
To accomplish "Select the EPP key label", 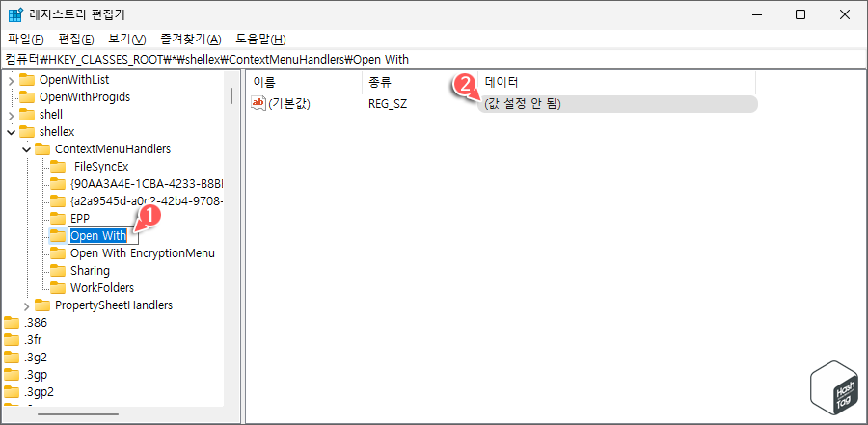I will 80,218.
